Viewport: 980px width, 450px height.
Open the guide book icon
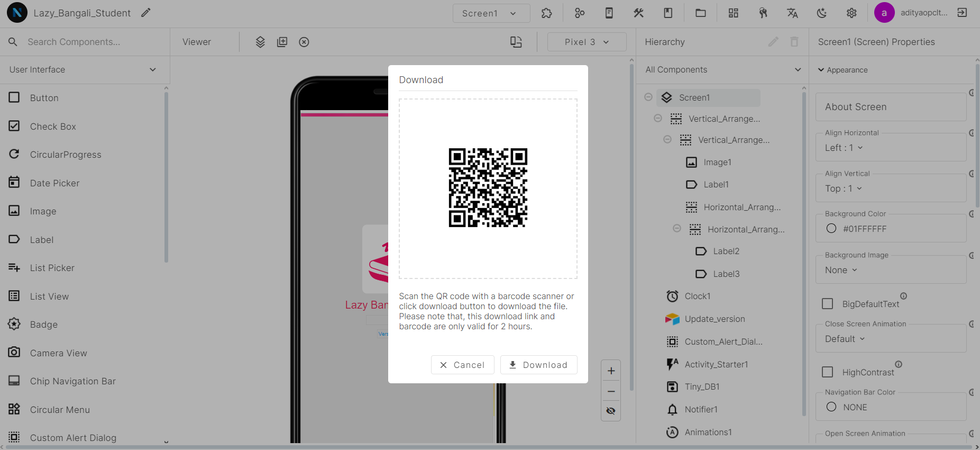668,13
